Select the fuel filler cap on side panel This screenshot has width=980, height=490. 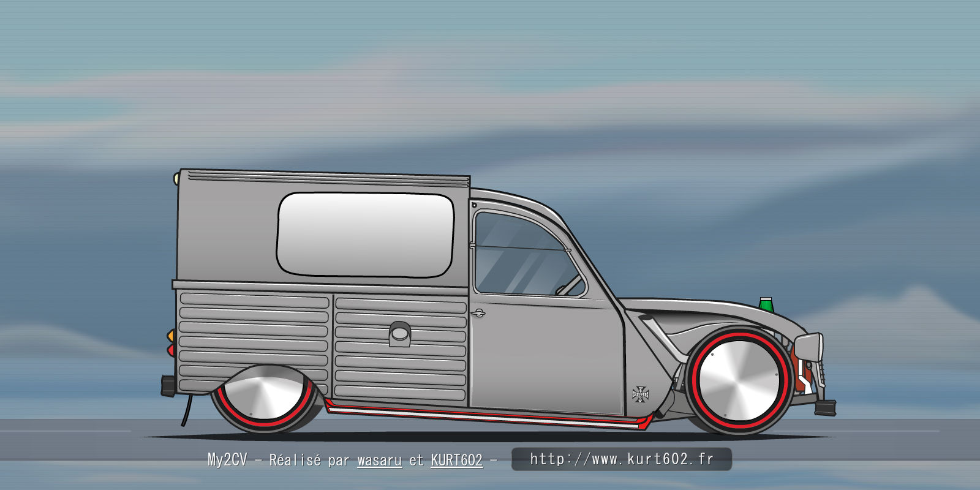(x=399, y=334)
